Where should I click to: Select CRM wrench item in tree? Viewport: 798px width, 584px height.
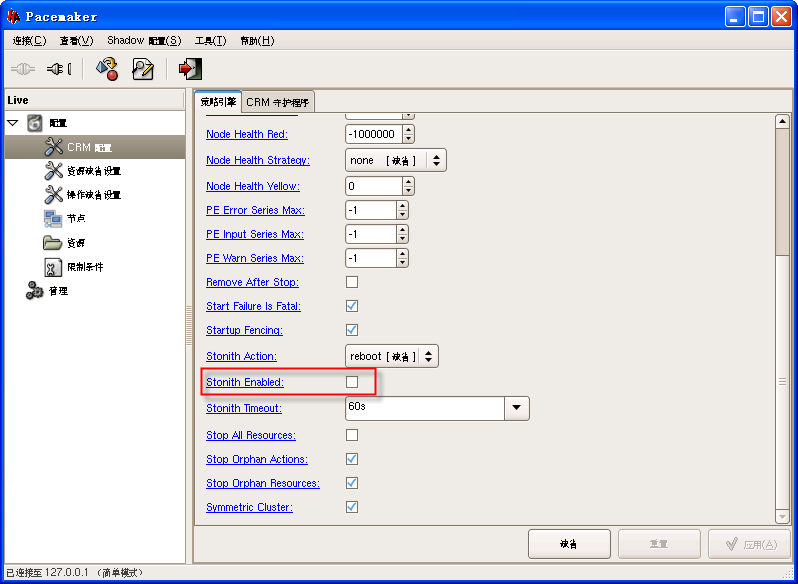click(94, 147)
